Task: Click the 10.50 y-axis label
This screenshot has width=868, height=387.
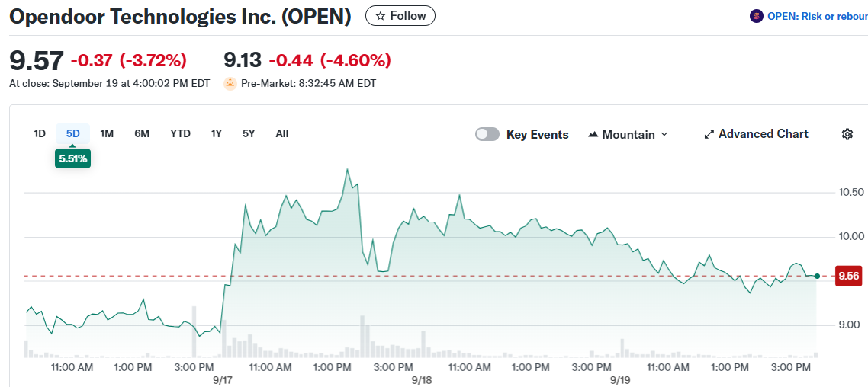Action: pyautogui.click(x=851, y=193)
